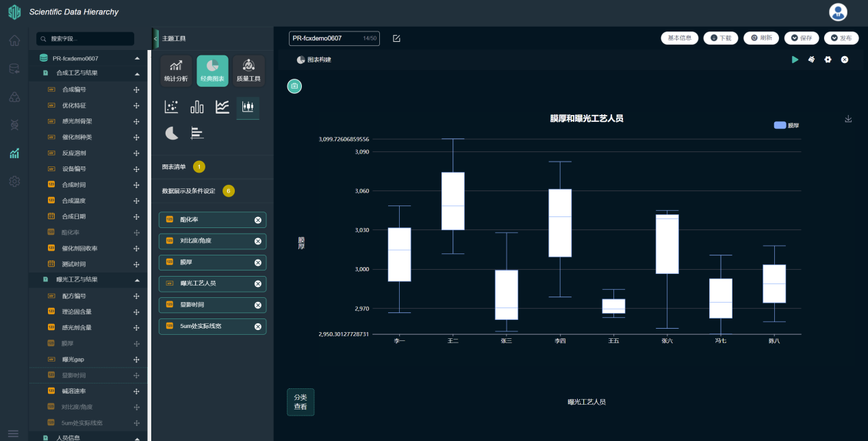Download the chart via arrow icon
868x441 pixels.
[x=848, y=118]
